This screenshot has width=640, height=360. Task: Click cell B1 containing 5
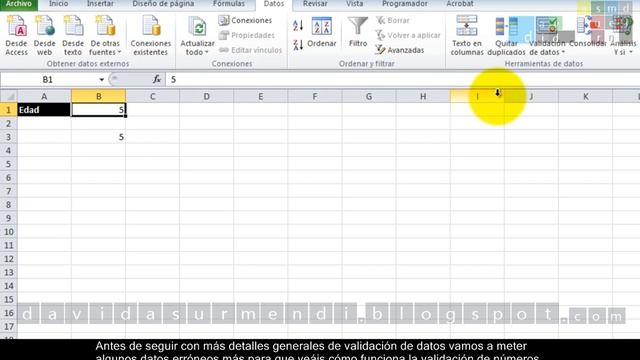tap(98, 110)
